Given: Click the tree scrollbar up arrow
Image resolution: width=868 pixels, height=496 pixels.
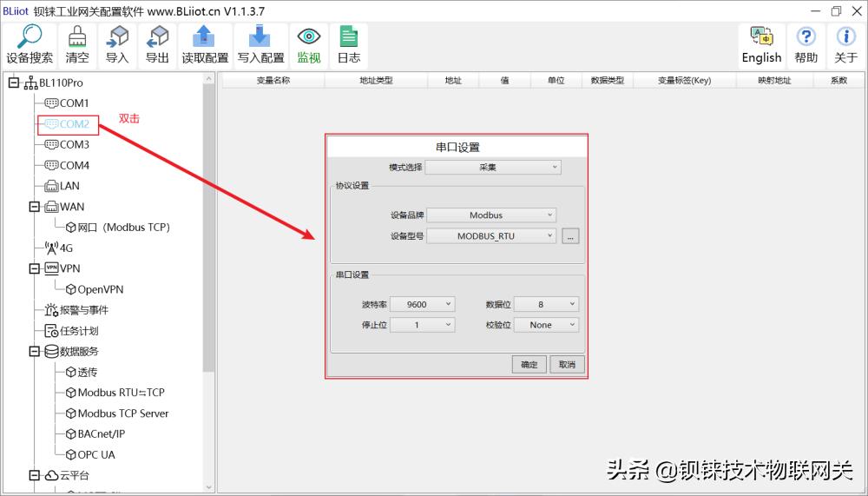Looking at the screenshot, I should tap(208, 79).
